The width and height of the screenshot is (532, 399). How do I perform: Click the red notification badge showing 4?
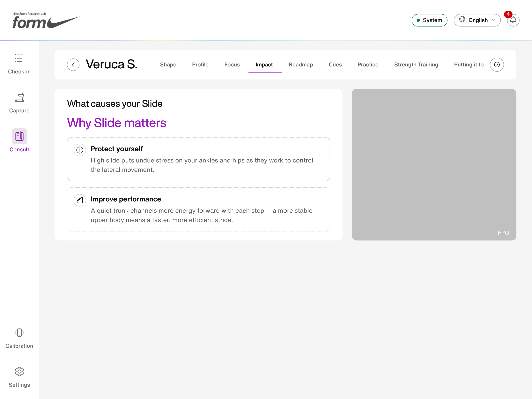pos(508,14)
